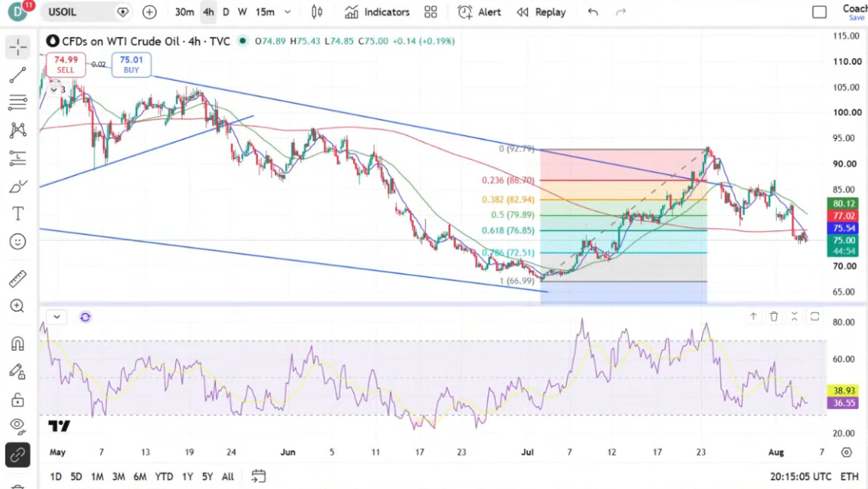Select the 15m timeframe
The width and height of the screenshot is (868, 489).
click(265, 12)
